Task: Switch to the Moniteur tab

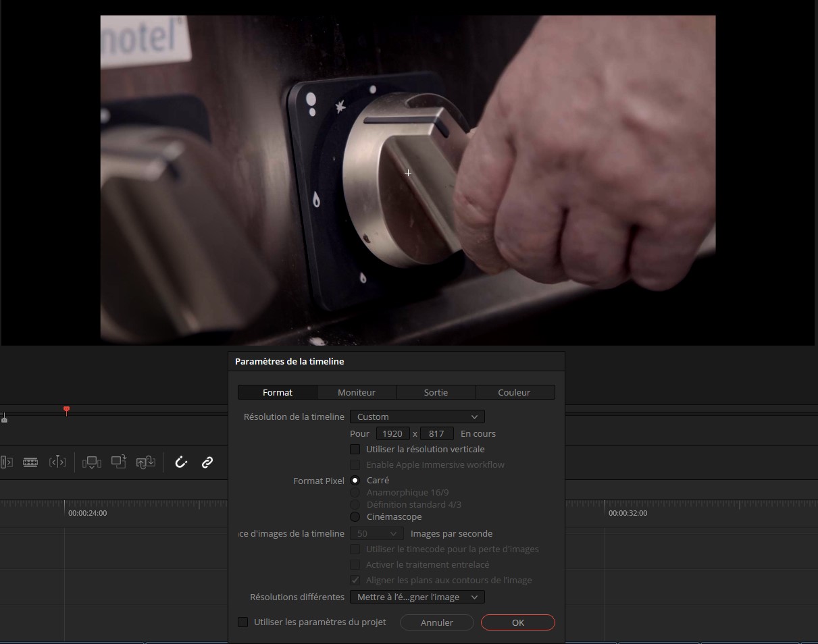Action: [357, 393]
